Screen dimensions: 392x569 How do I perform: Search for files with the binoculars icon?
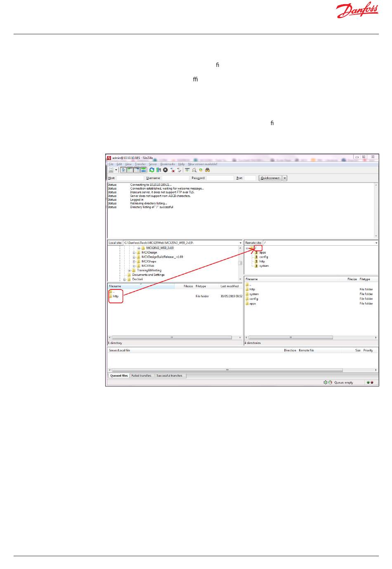click(207, 170)
